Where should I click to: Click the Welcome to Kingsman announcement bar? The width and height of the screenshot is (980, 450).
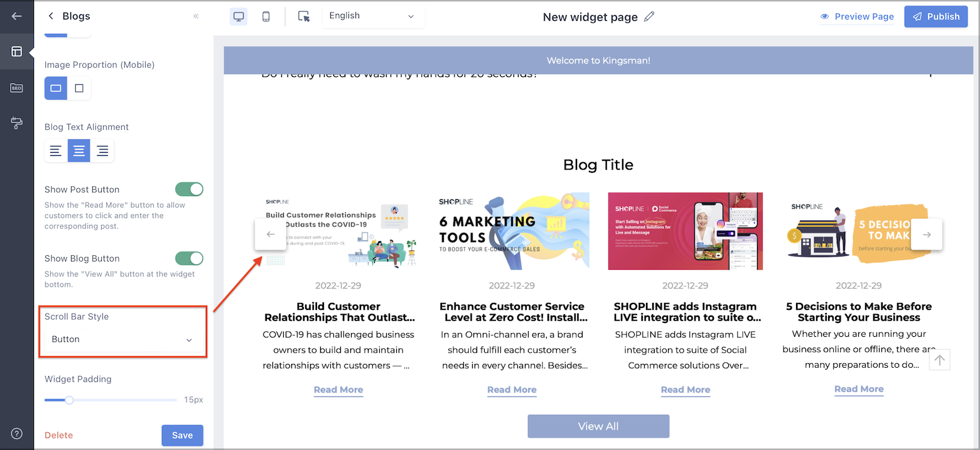(x=598, y=61)
